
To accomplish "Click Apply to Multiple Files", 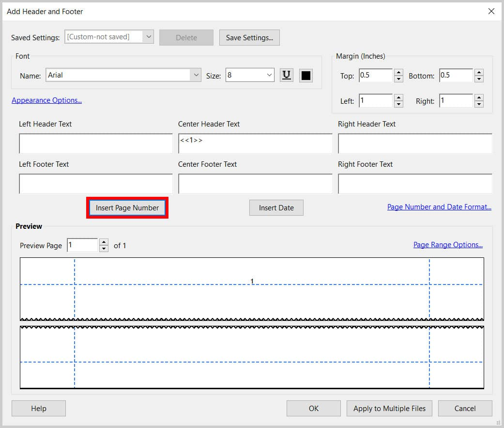I will click(389, 408).
